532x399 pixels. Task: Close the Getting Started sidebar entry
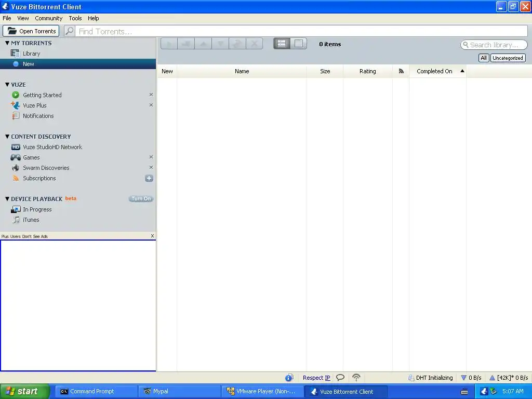(151, 95)
